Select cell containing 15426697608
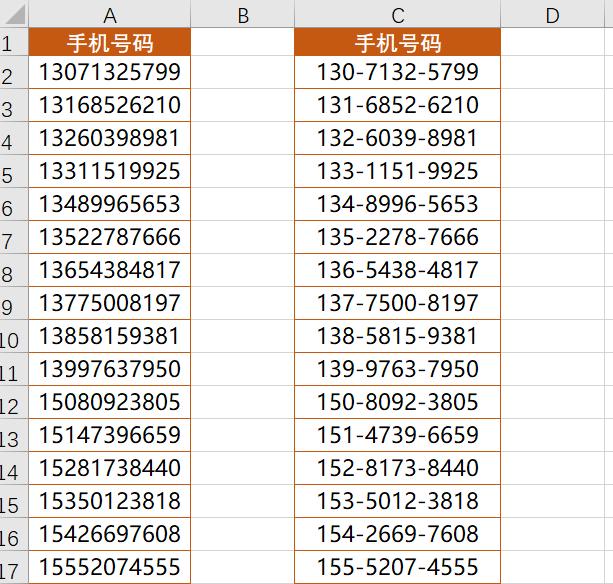This screenshot has width=613, height=584. point(109,534)
